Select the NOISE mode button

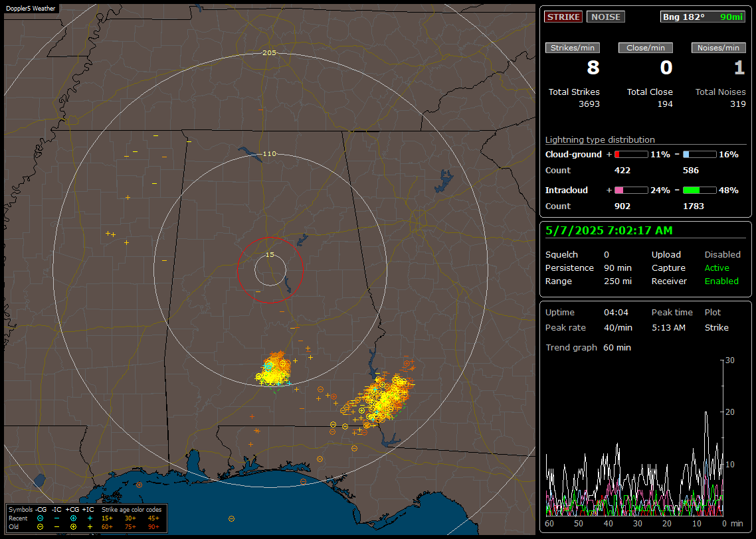point(606,17)
